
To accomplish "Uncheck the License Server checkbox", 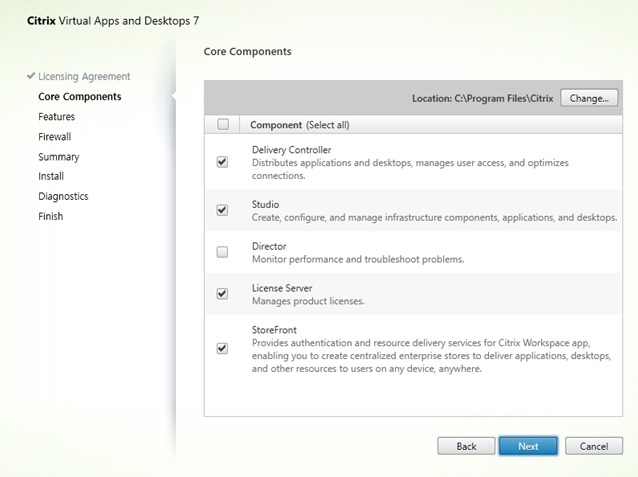I will [222, 293].
